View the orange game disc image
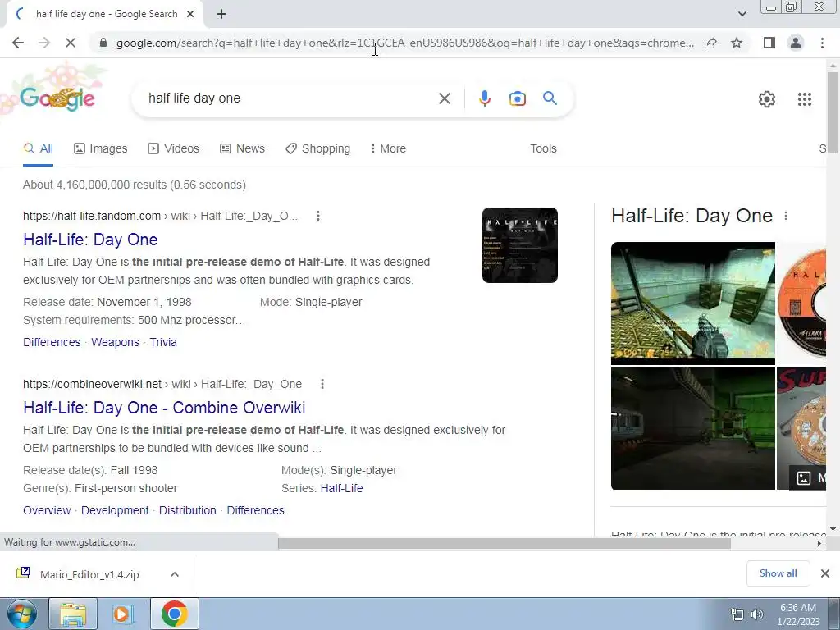840x630 pixels. click(801, 304)
